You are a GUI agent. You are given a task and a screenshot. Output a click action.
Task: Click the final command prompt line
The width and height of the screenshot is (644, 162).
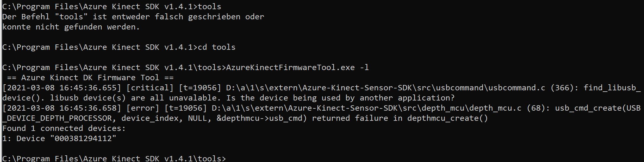[114, 158]
